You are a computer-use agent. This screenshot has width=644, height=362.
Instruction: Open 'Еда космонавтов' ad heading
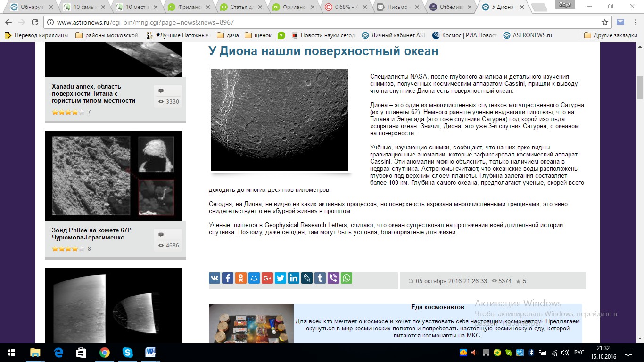[x=438, y=307]
